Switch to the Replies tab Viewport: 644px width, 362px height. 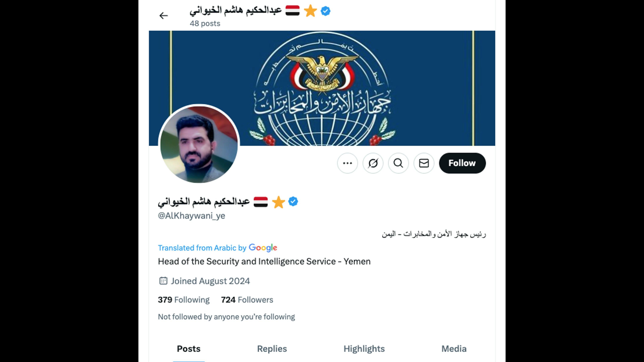272,349
